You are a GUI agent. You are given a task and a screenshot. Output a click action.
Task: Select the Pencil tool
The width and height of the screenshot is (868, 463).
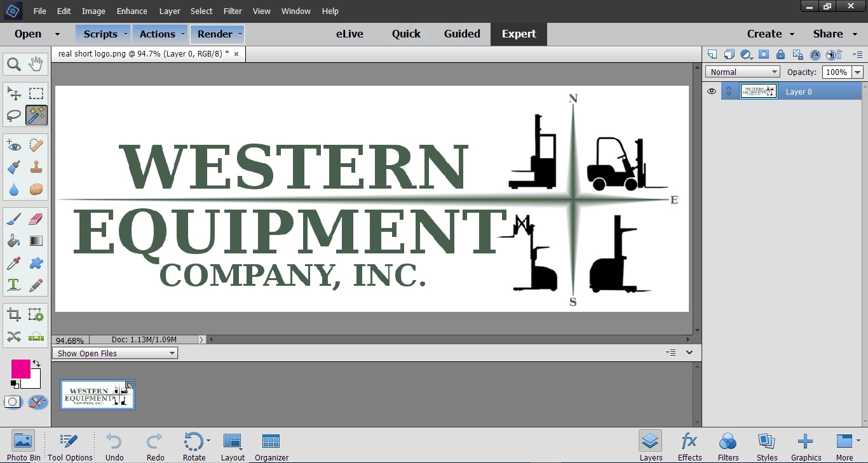(x=36, y=285)
